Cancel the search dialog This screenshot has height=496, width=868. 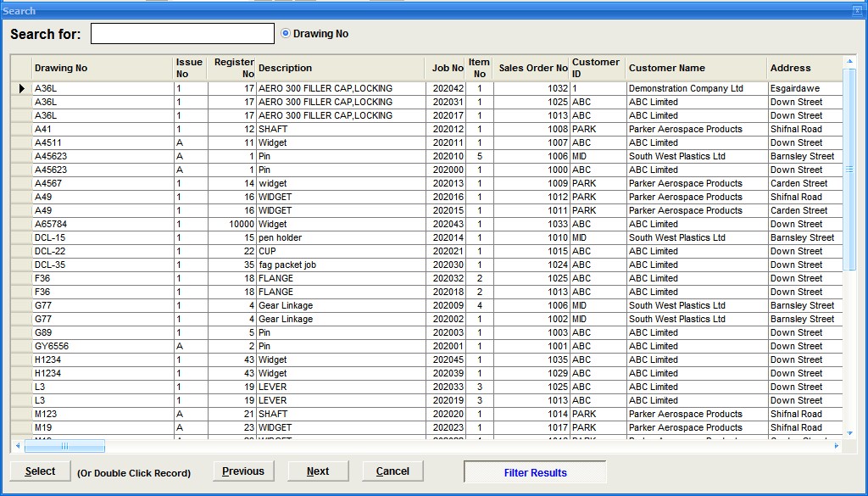[392, 471]
